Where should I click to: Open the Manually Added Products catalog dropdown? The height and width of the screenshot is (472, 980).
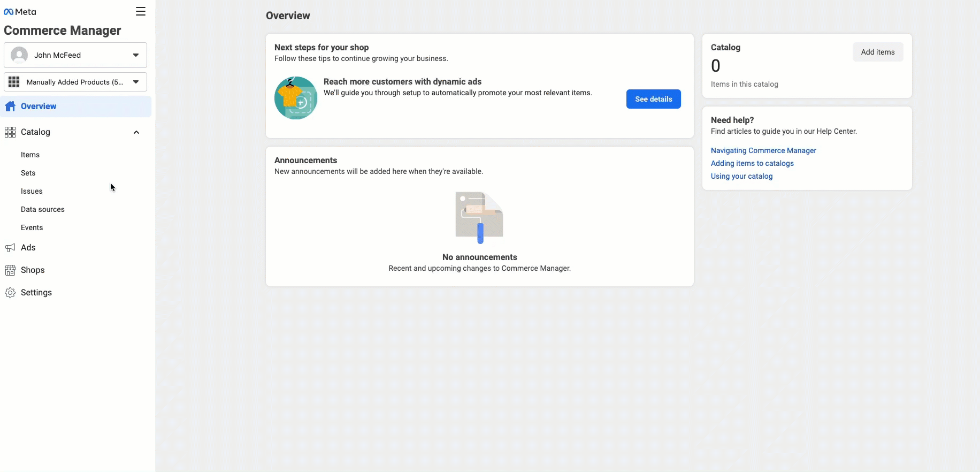coord(75,82)
